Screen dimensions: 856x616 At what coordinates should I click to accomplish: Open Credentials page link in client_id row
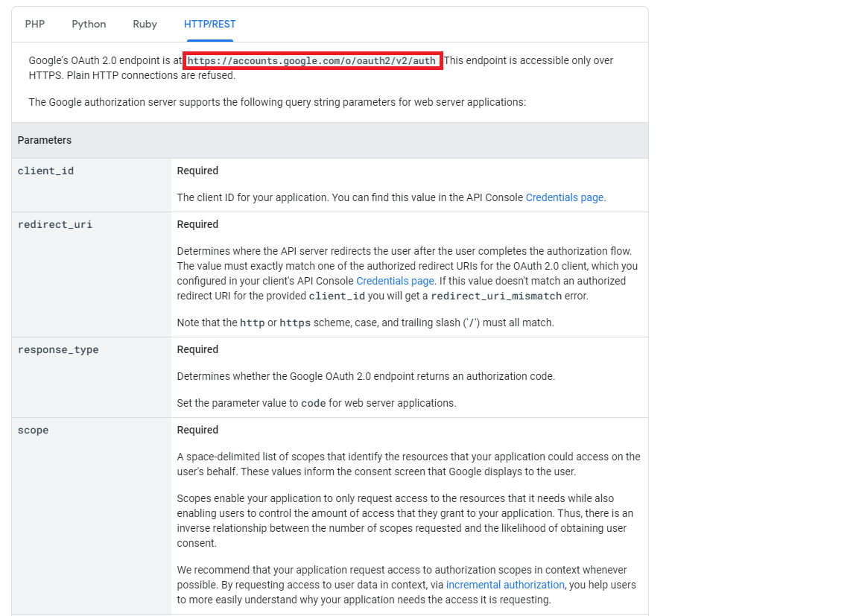point(565,197)
